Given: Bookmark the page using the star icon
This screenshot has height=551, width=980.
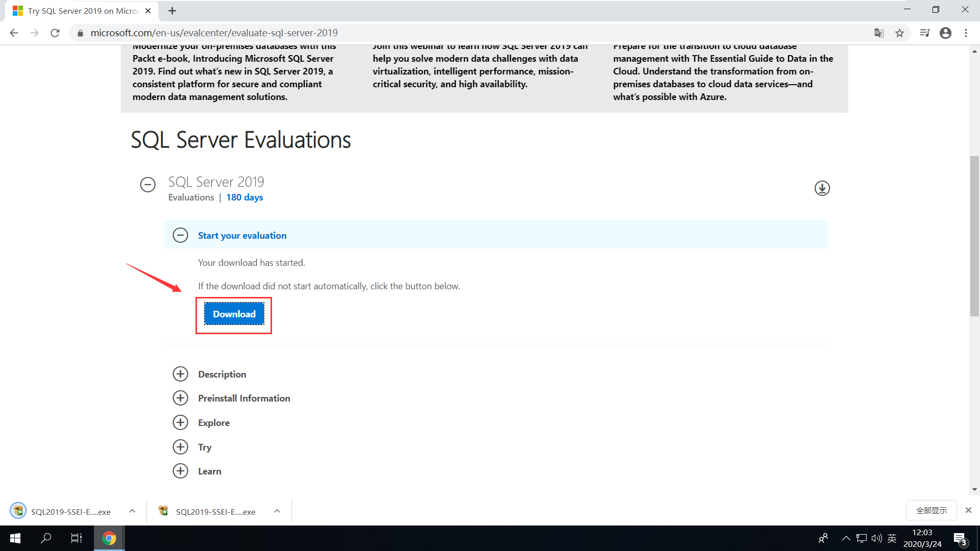Looking at the screenshot, I should point(899,32).
